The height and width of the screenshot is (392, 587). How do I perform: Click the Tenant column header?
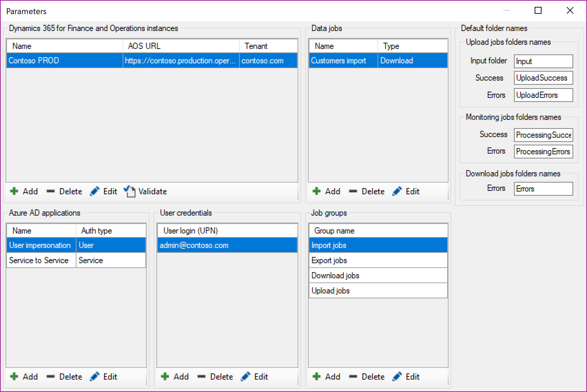(x=268, y=46)
